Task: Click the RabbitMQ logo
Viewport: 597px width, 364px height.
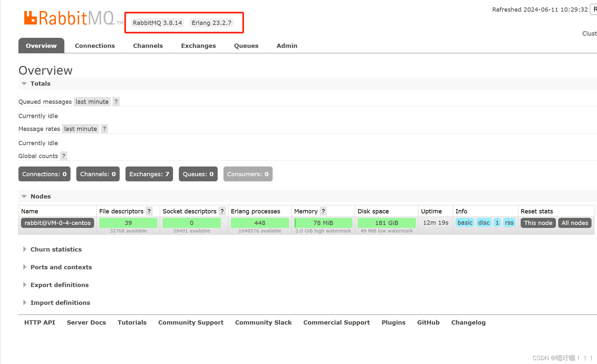Action: [x=74, y=18]
